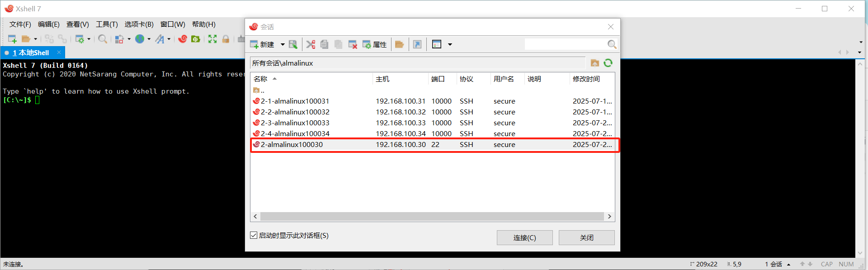Image resolution: width=868 pixels, height=270 pixels.
Task: Click the create shortcut arrow icon in sessions dialog
Action: (x=417, y=44)
